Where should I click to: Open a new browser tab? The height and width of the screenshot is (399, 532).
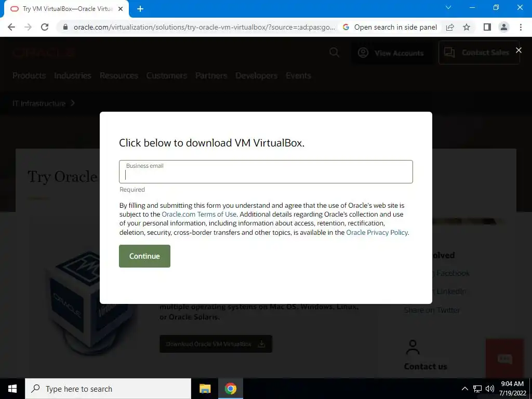coord(140,9)
